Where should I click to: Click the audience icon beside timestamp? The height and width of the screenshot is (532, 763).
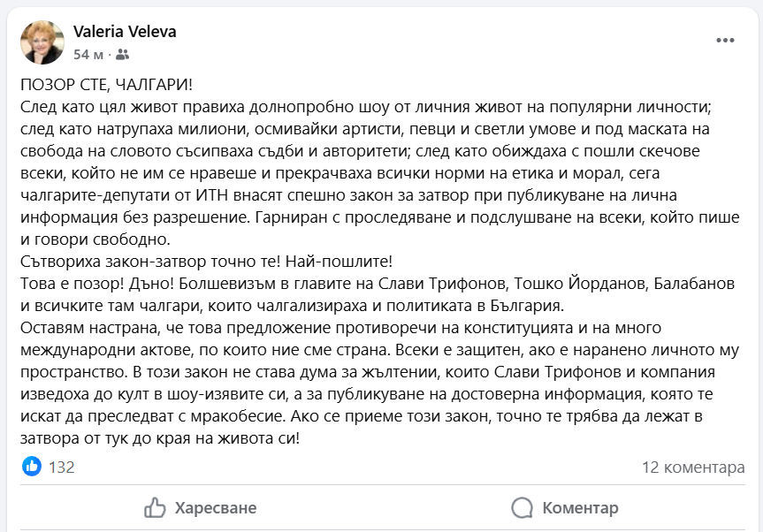(x=122, y=55)
